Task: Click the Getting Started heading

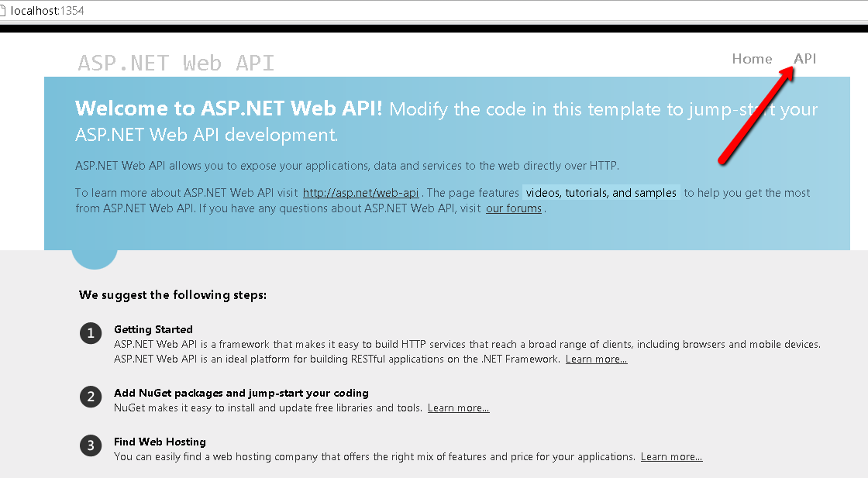Action: (153, 329)
